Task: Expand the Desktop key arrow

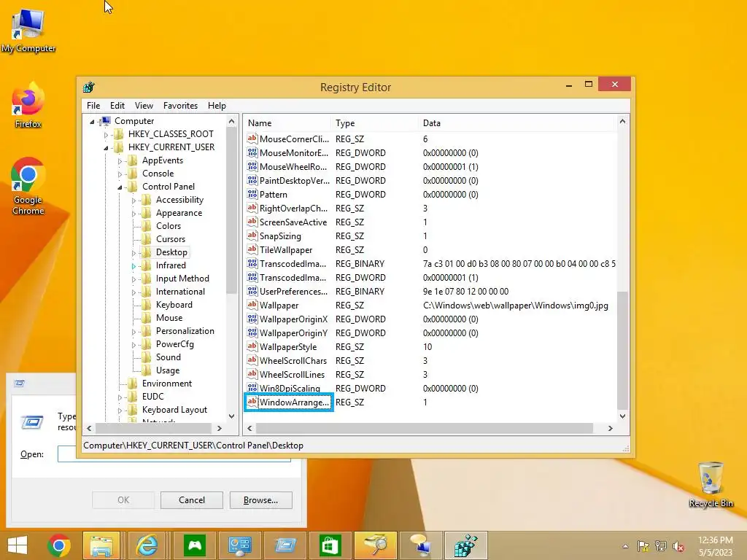Action: [133, 253]
